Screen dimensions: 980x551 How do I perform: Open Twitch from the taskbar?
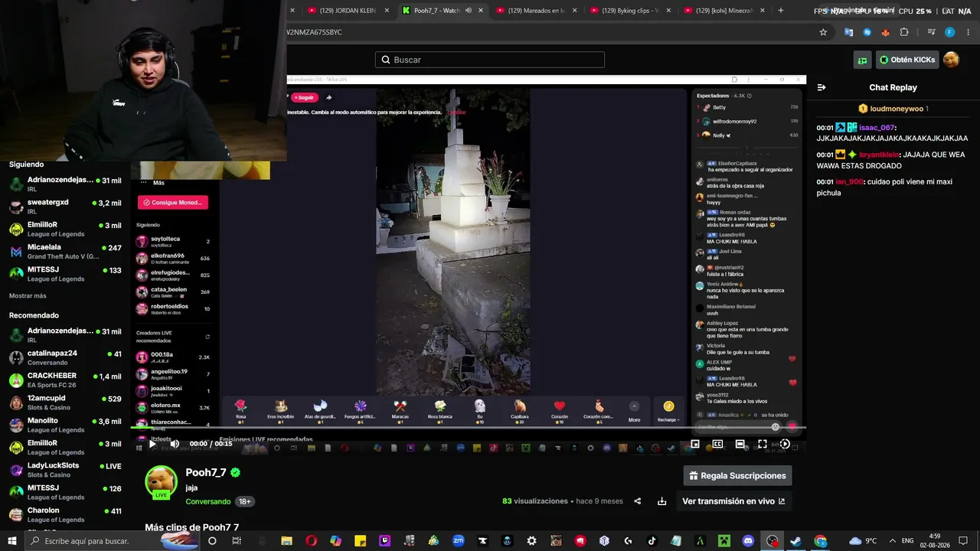(384, 541)
